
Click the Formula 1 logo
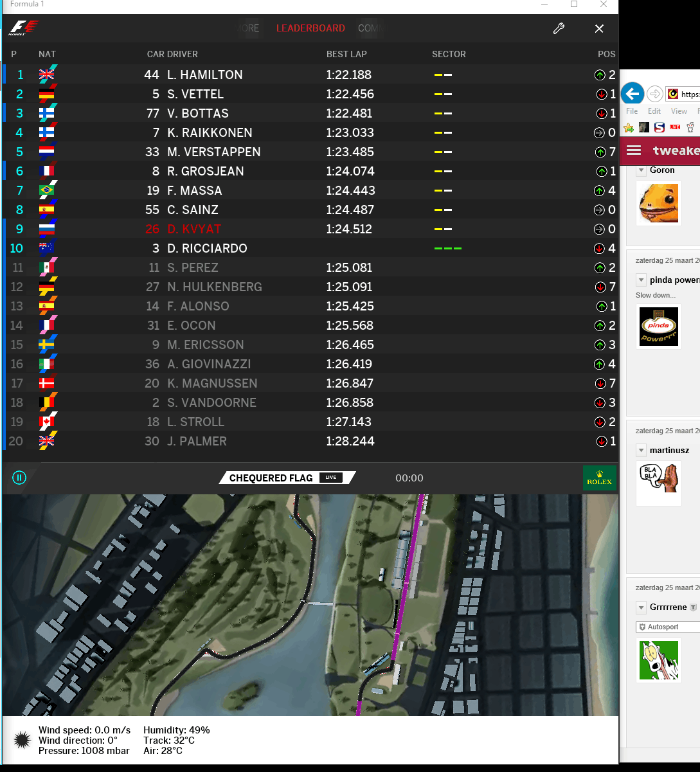click(24, 28)
